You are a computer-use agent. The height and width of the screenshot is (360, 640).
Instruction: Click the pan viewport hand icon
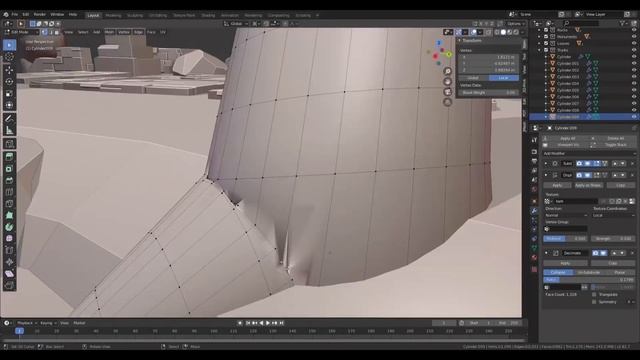click(448, 81)
